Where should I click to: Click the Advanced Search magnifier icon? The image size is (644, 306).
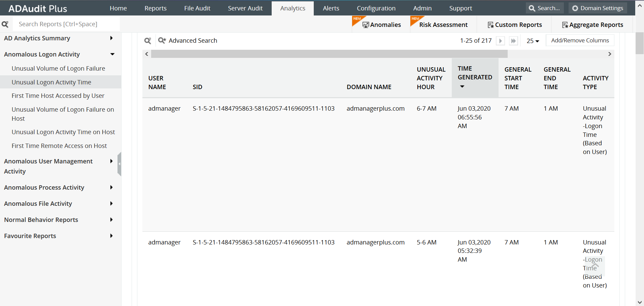pyautogui.click(x=162, y=40)
